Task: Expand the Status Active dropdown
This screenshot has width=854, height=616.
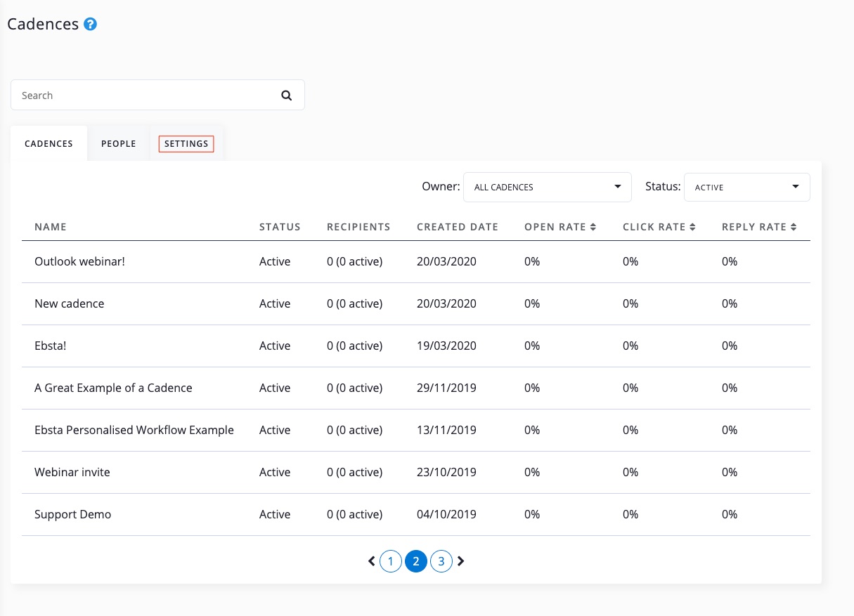Action: pos(746,188)
